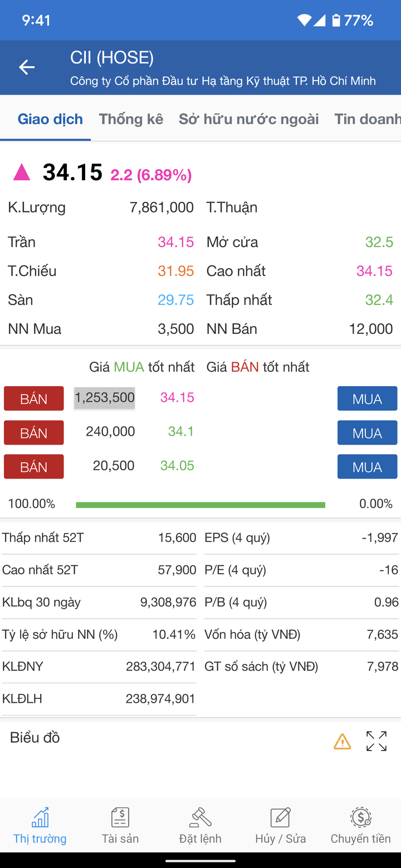This screenshot has width=401, height=868.
Task: Tap the Đặt lệnh gavel icon
Action: point(200,818)
